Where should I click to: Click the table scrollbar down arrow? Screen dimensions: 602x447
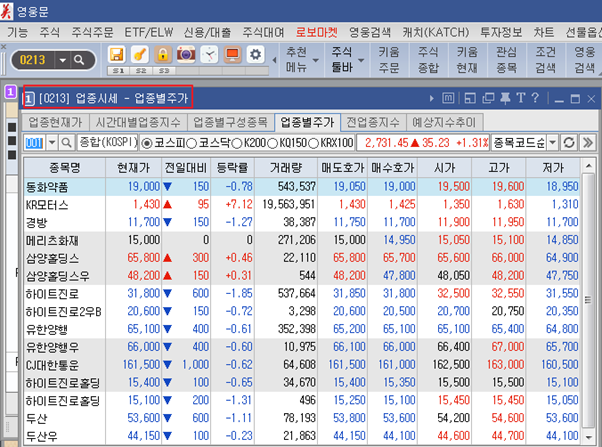click(x=588, y=437)
